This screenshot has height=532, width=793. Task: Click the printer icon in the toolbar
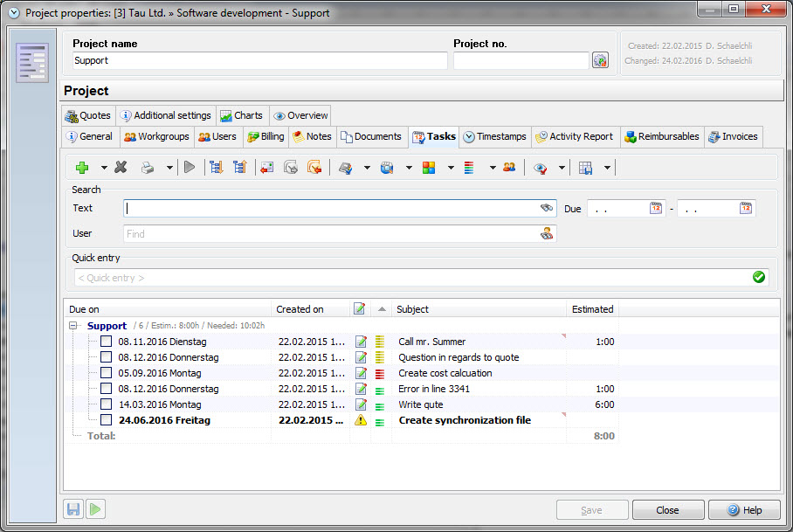pyautogui.click(x=148, y=168)
